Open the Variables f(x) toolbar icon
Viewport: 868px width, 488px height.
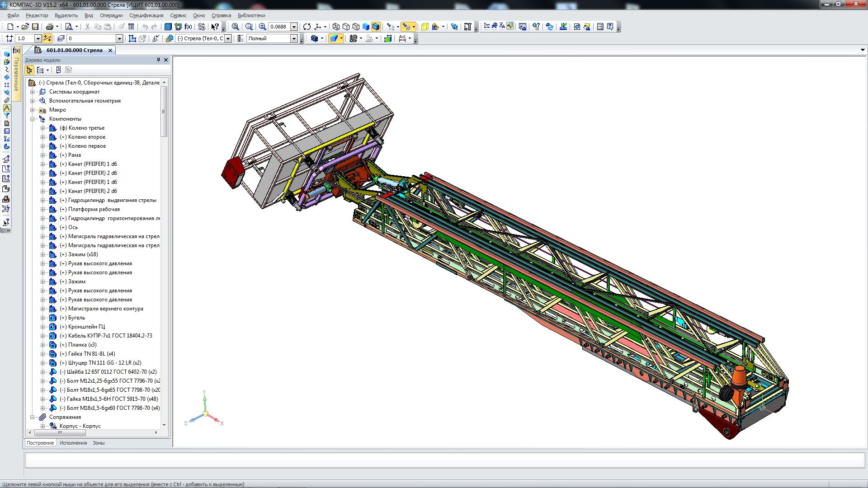coord(188,27)
